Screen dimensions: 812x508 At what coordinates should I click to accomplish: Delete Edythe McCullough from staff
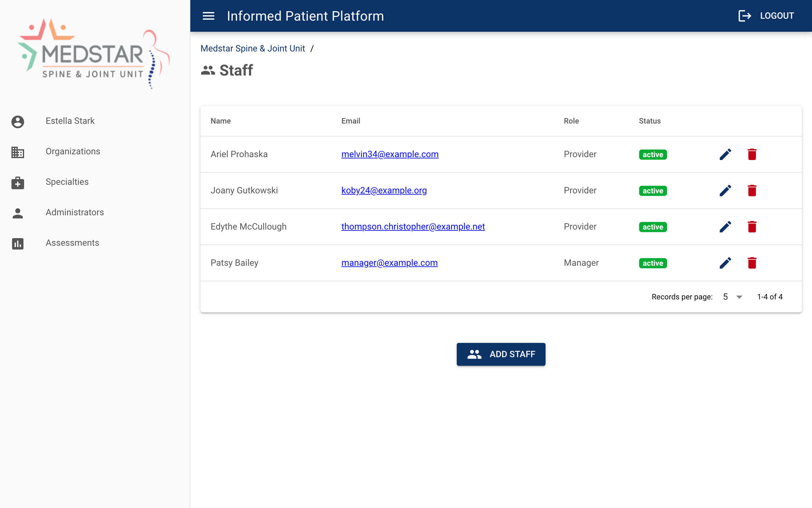tap(752, 227)
